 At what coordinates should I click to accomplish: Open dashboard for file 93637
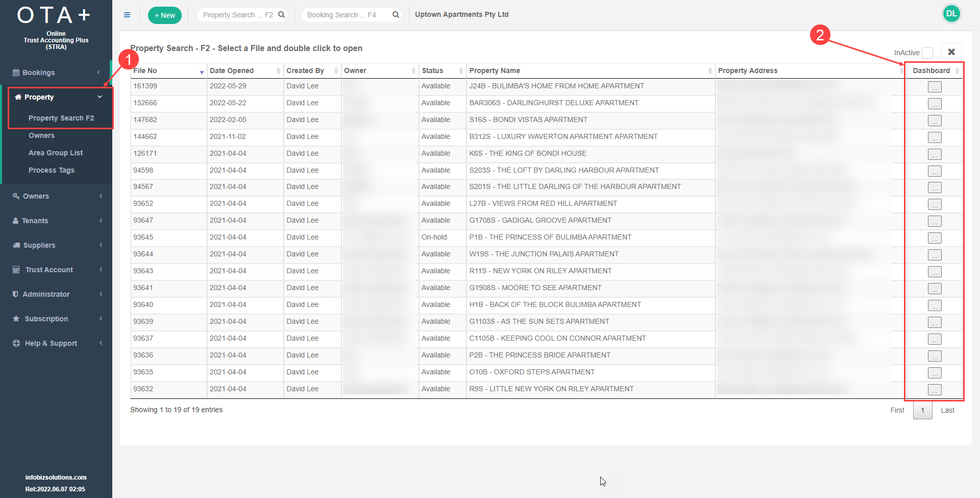935,340
